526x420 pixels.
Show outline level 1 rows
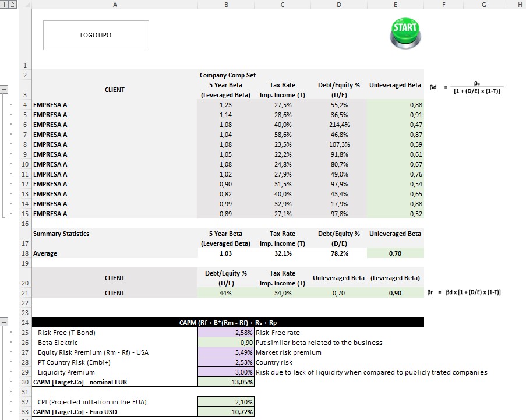click(5, 5)
